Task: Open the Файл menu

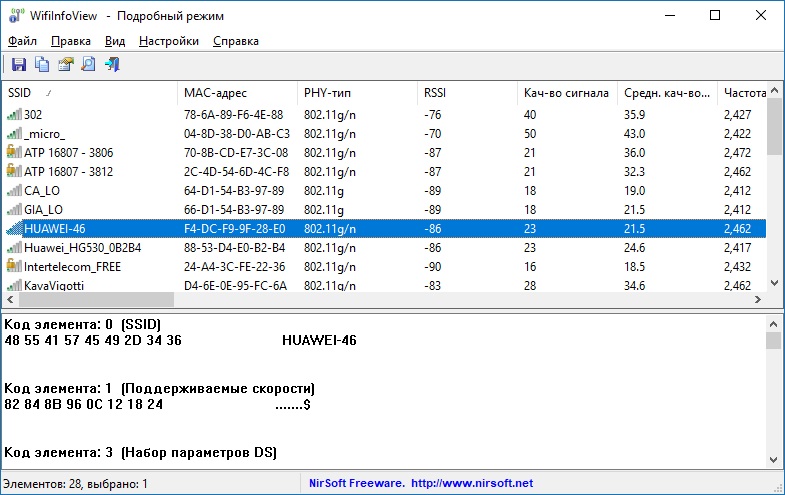Action: point(22,41)
